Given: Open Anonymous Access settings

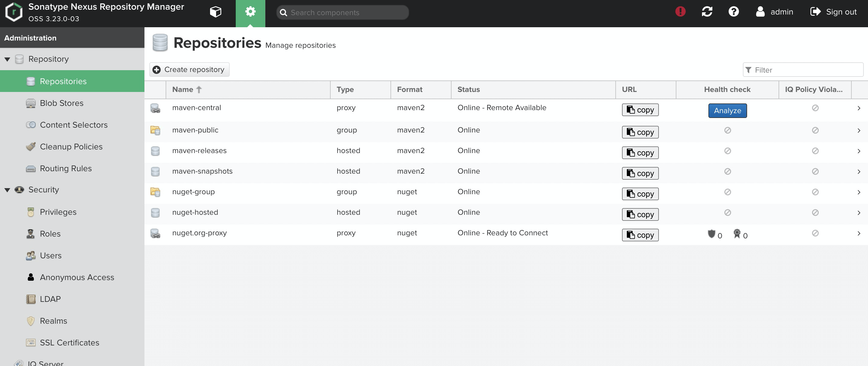Looking at the screenshot, I should click(72, 277).
